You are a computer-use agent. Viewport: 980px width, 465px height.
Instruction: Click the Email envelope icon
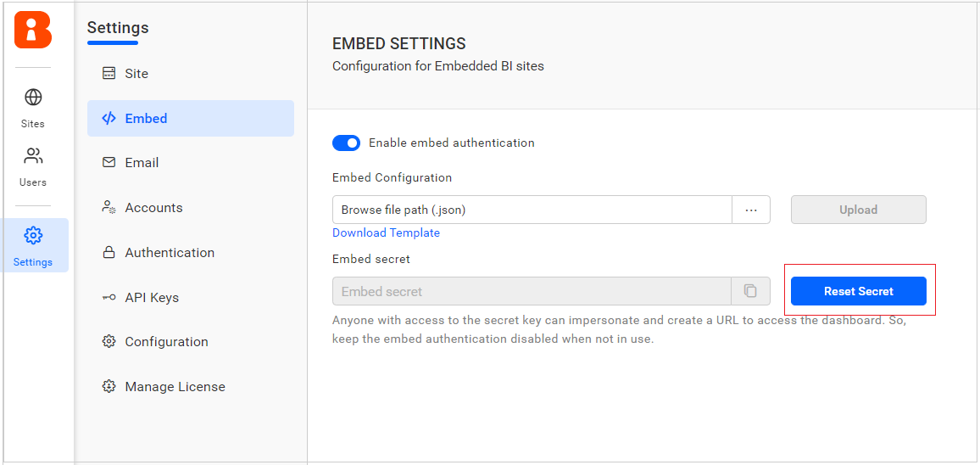[109, 163]
